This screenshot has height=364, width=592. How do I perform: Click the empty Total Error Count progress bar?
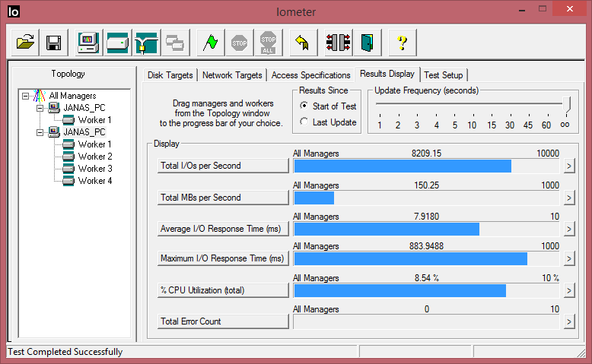(x=426, y=321)
